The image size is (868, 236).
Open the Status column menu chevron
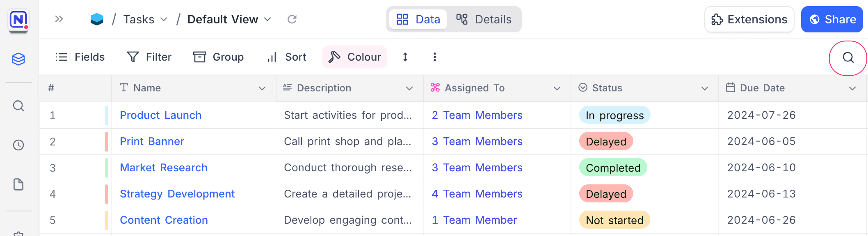704,88
